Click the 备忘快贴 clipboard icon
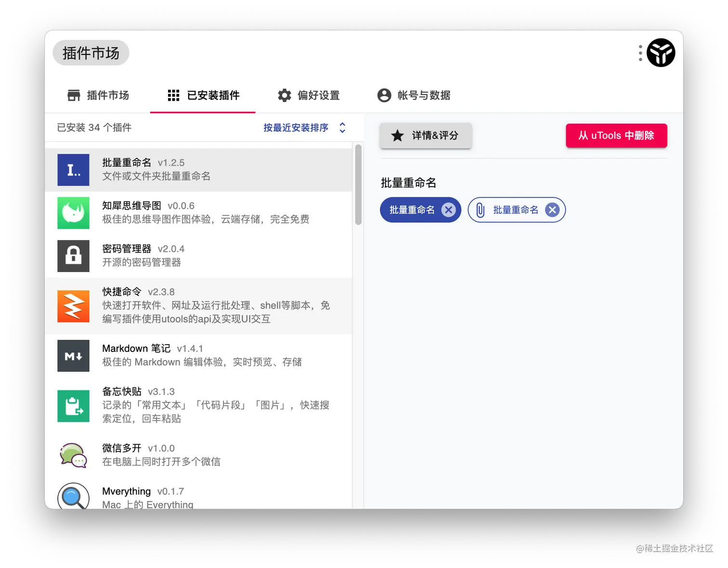 point(73,406)
